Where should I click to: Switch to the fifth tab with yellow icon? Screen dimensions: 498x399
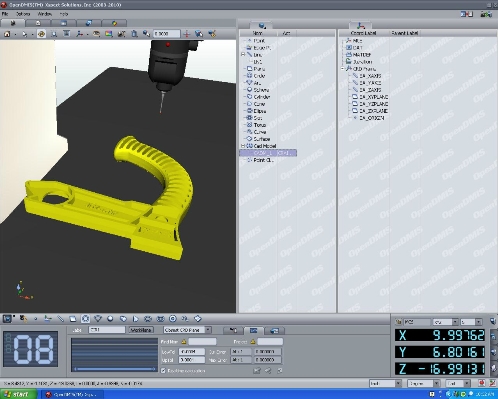click(x=115, y=23)
